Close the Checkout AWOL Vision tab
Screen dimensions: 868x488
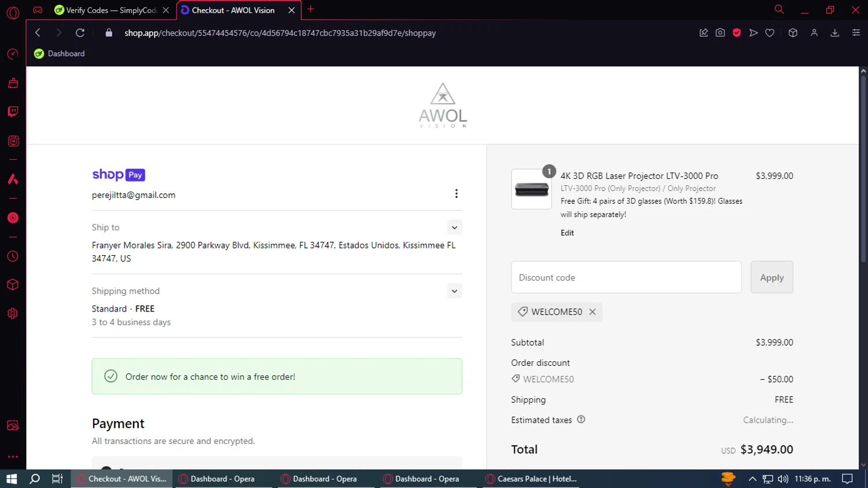point(292,10)
